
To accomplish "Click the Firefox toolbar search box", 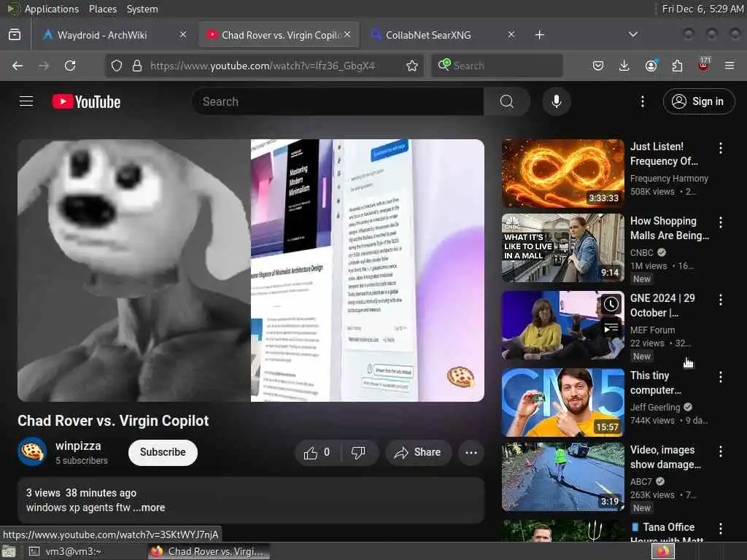I will [497, 66].
